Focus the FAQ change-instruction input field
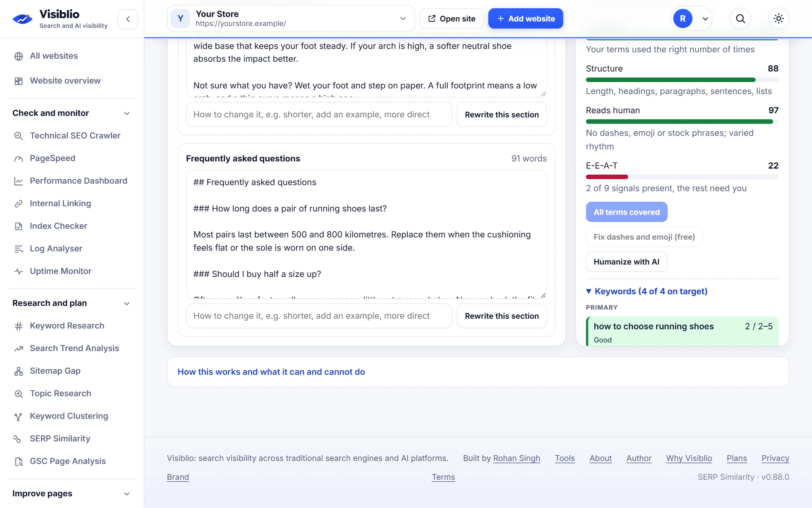Viewport: 812px width, 508px height. [x=319, y=316]
